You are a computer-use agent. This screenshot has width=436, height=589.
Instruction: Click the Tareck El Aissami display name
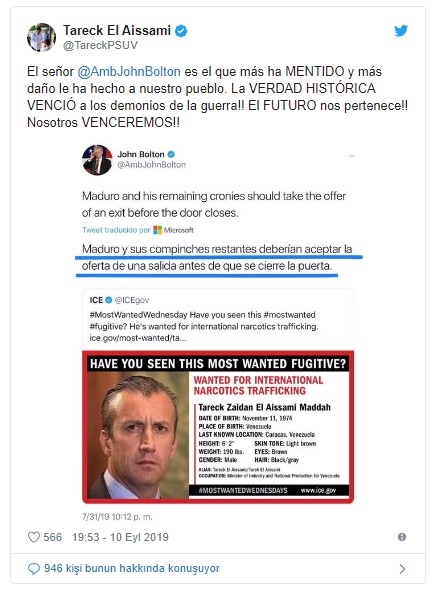(117, 30)
